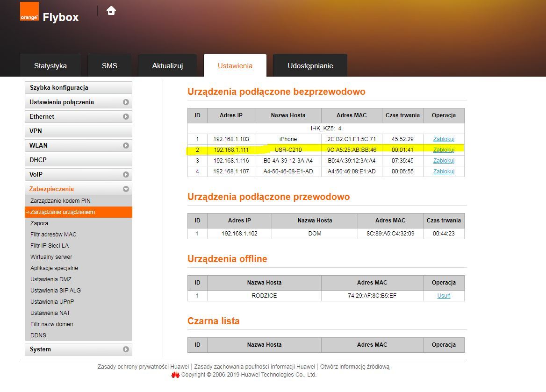Viewport: 546px width, 392px height.
Task: Open the DHCP settings item
Action: point(38,160)
